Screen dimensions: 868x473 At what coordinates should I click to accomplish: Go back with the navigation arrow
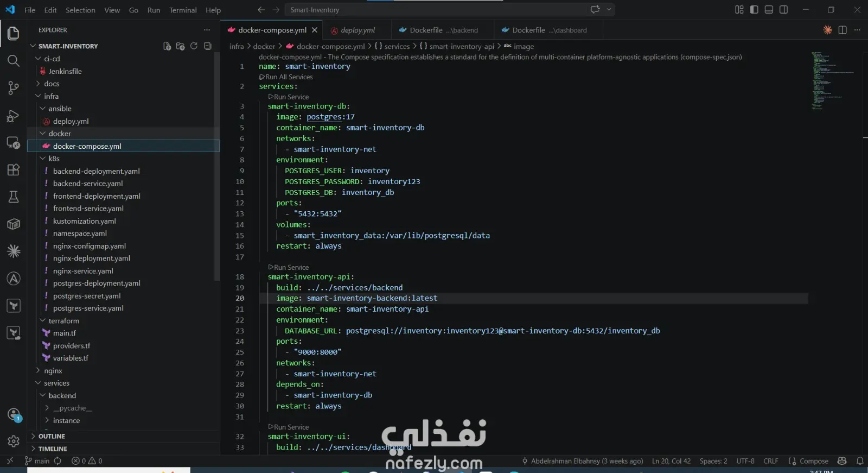[261, 10]
